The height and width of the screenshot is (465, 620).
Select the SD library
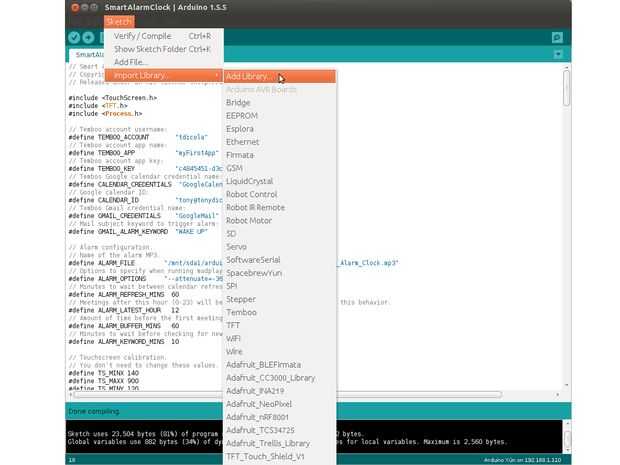click(x=280, y=233)
